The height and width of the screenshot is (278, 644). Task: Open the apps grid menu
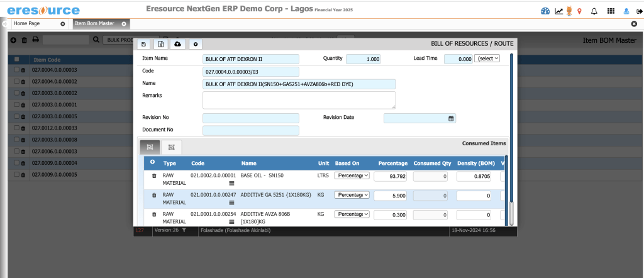[x=610, y=11]
